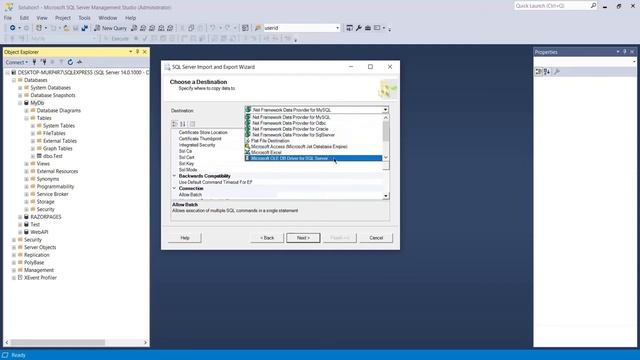
Task: Switch wizard property grid to Alphabetical view
Action: pyautogui.click(x=183, y=124)
